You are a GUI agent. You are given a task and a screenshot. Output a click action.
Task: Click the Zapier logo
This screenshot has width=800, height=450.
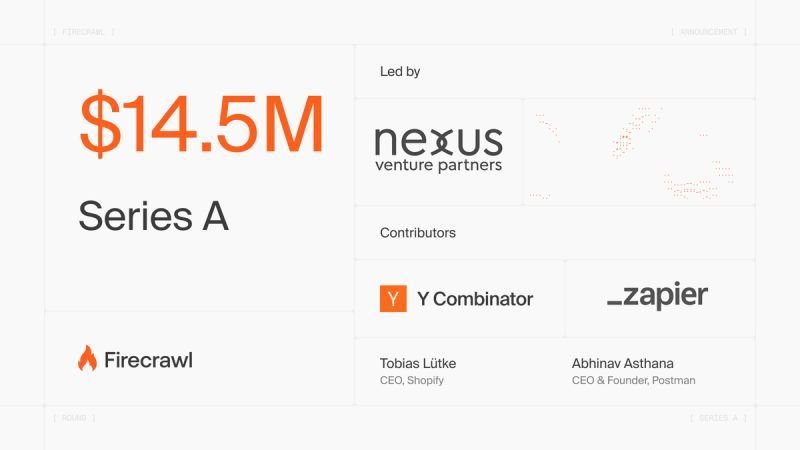[657, 296]
